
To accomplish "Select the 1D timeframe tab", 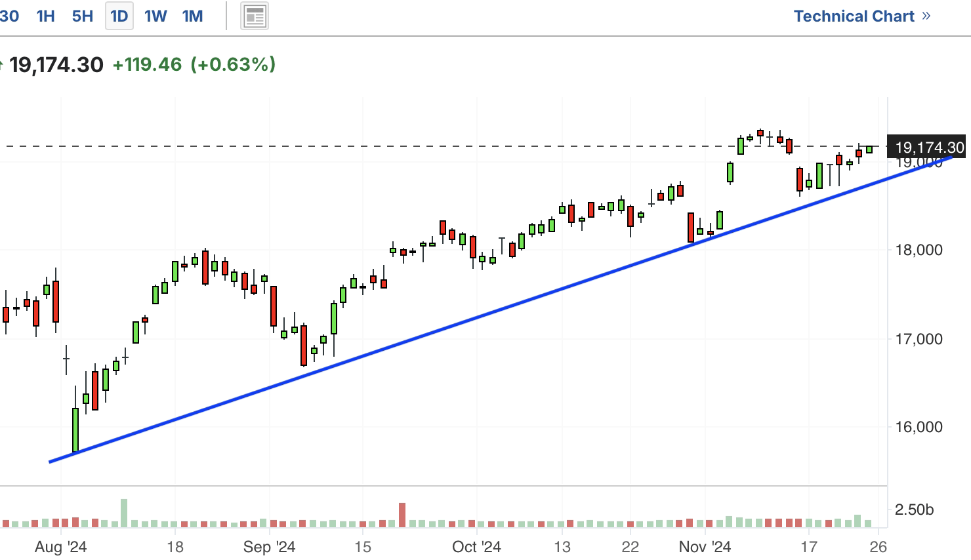I will click(x=119, y=16).
